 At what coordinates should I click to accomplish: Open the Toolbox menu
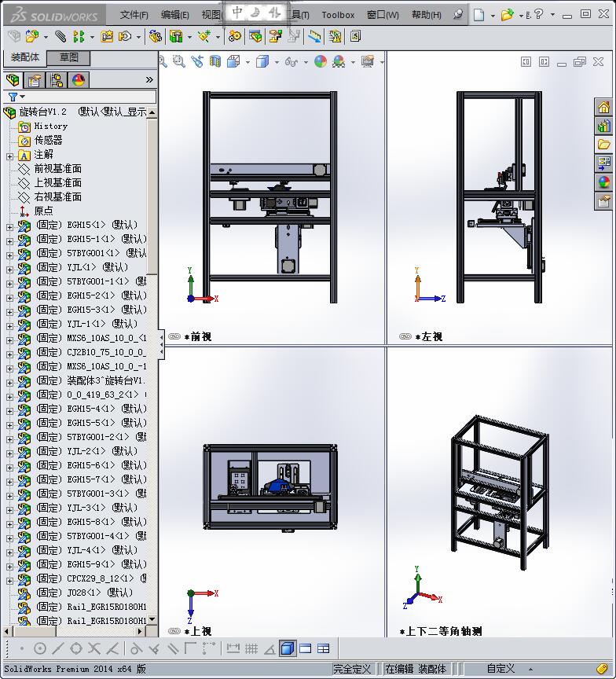(338, 15)
